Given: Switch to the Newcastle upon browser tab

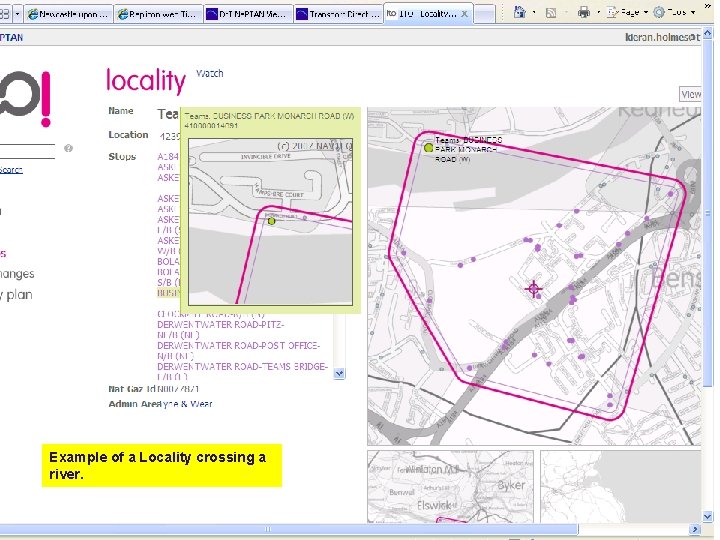Looking at the screenshot, I should pyautogui.click(x=68, y=14).
